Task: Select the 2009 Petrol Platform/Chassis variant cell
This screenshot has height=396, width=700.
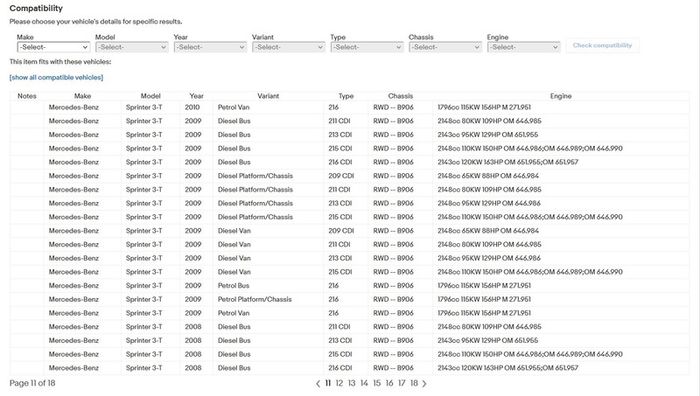Action: pos(254,300)
